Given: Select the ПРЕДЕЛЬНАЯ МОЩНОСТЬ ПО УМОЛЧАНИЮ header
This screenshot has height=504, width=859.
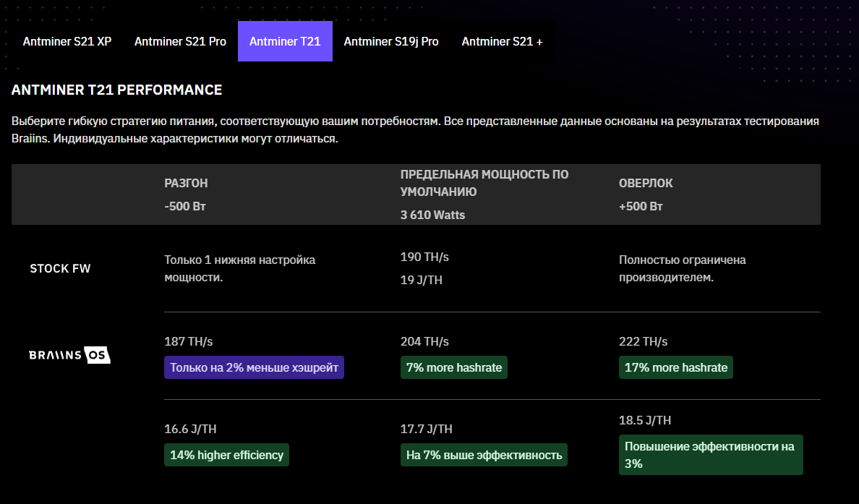Looking at the screenshot, I should 484,183.
